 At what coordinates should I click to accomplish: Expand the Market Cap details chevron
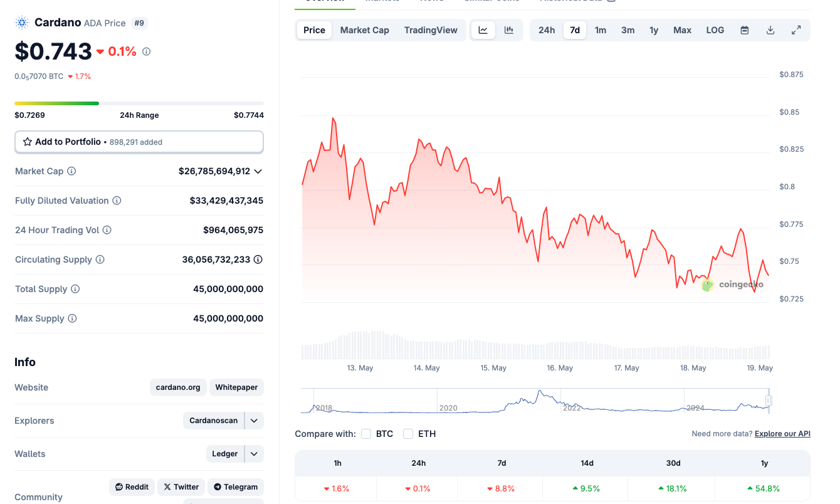pyautogui.click(x=258, y=171)
